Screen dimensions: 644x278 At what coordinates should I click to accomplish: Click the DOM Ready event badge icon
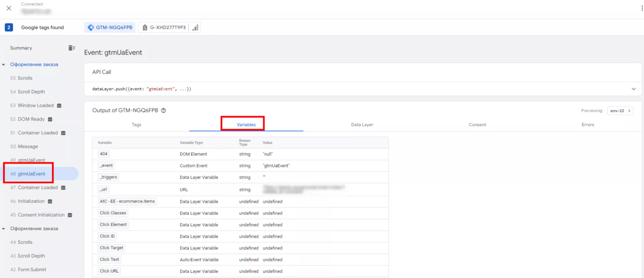(50, 119)
